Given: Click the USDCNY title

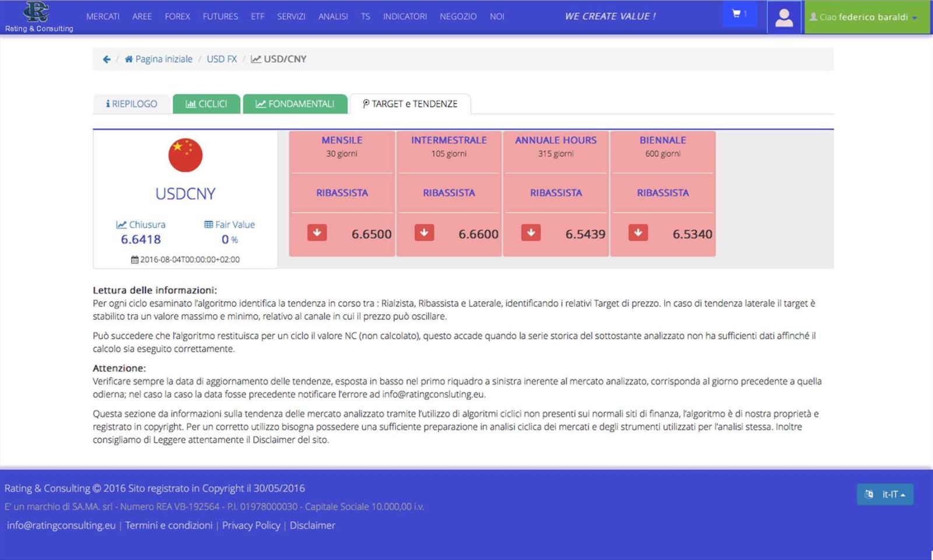Looking at the screenshot, I should click(x=185, y=193).
